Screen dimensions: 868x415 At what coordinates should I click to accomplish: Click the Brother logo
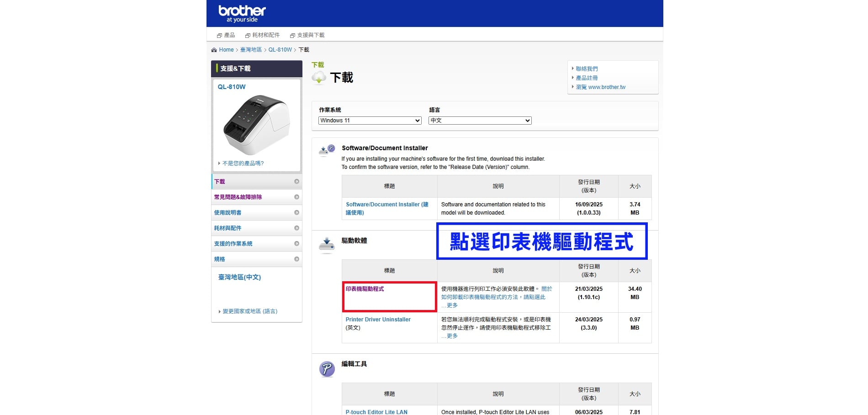click(242, 14)
